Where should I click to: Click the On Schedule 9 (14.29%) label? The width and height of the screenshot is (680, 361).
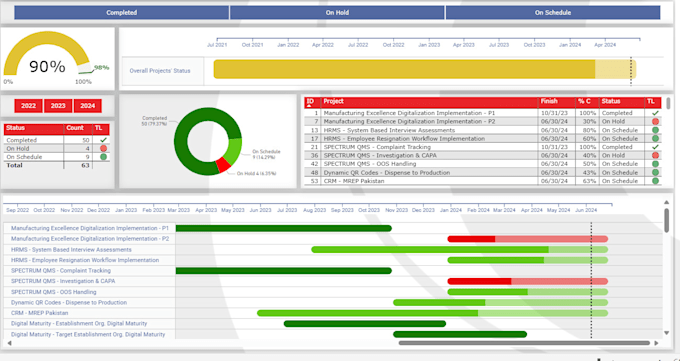(x=266, y=154)
